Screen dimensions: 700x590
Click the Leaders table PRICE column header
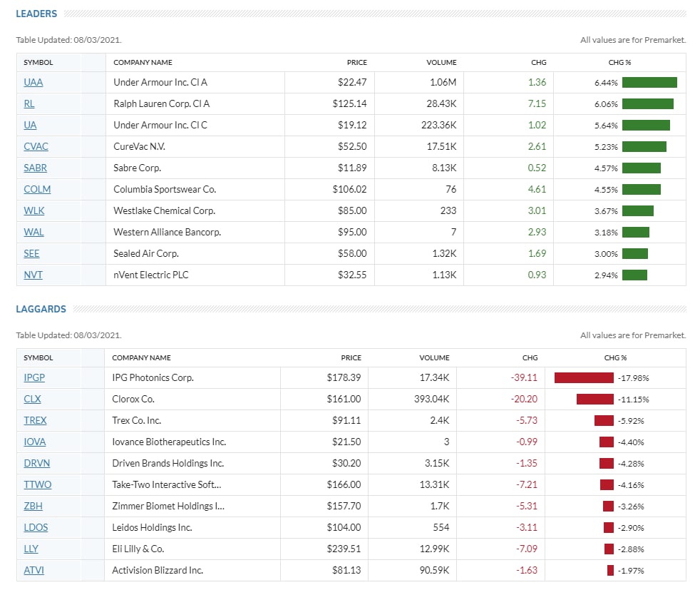[356, 63]
